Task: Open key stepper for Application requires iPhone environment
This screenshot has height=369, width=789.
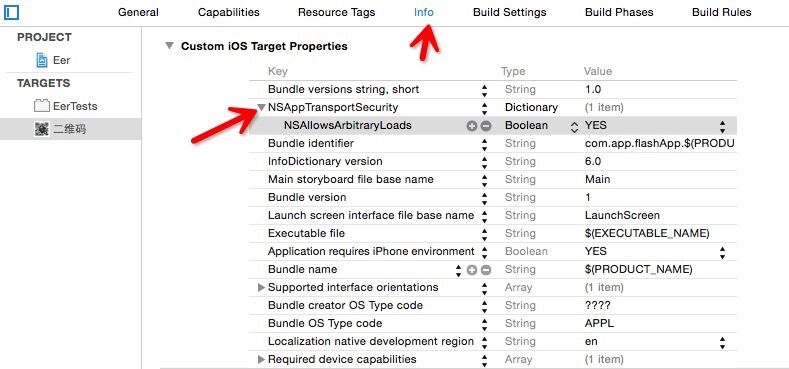Action: 484,252
